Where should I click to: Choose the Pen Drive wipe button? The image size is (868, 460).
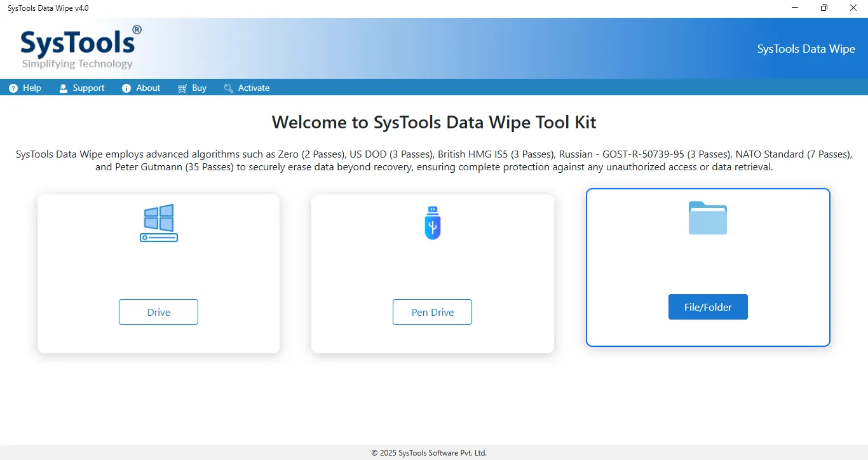pyautogui.click(x=432, y=312)
